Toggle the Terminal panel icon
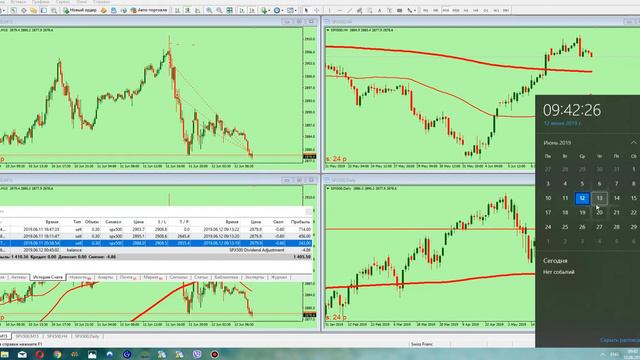Viewport: 640px width, 360px height. pyautogui.click(x=43, y=10)
